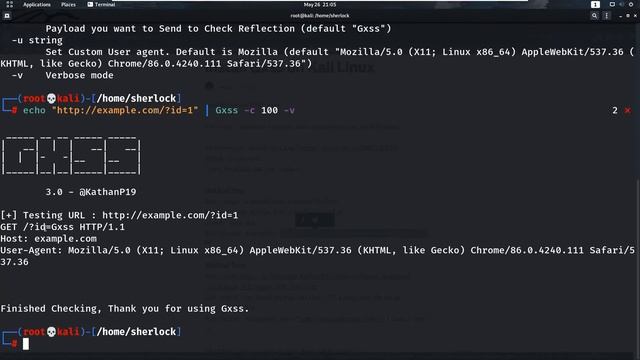Close the terminal window

[635, 16]
